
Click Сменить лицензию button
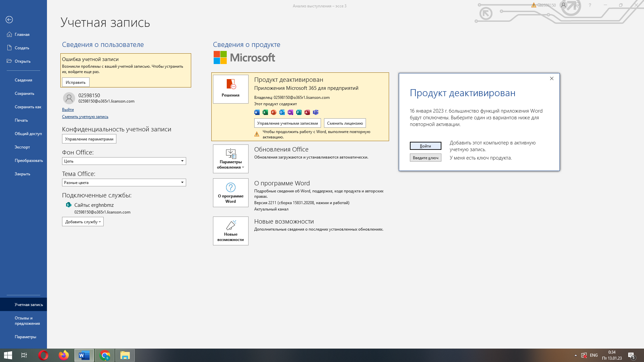point(345,123)
